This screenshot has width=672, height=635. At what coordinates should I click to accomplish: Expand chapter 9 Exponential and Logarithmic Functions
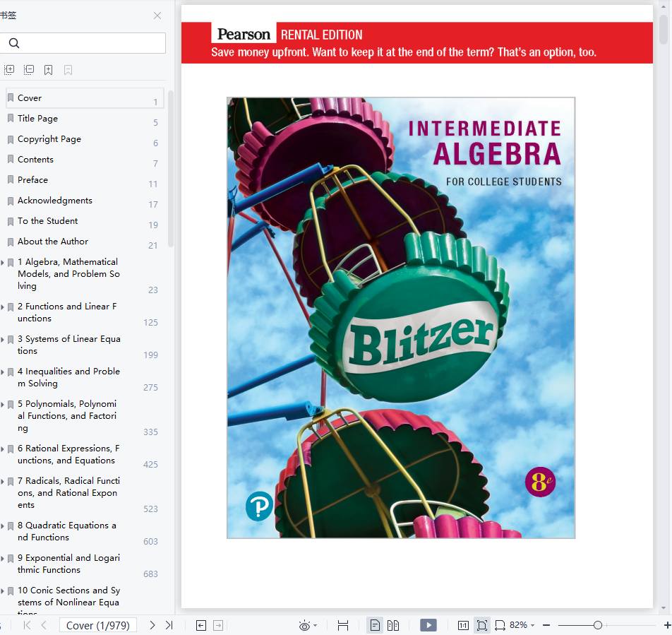pos(3,559)
